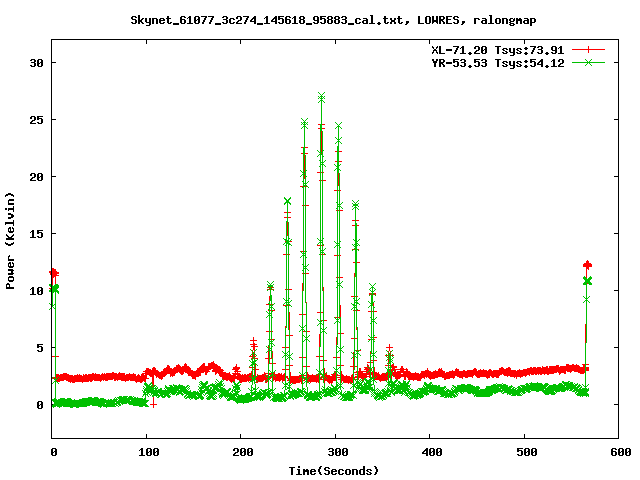Click the 15 tick label on y-axis
The height and width of the screenshot is (480, 640).
point(39,233)
